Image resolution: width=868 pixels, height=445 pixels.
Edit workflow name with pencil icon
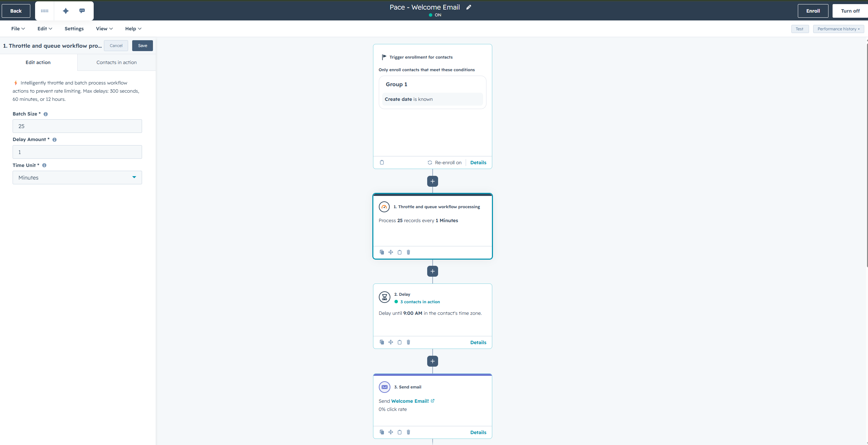[469, 7]
